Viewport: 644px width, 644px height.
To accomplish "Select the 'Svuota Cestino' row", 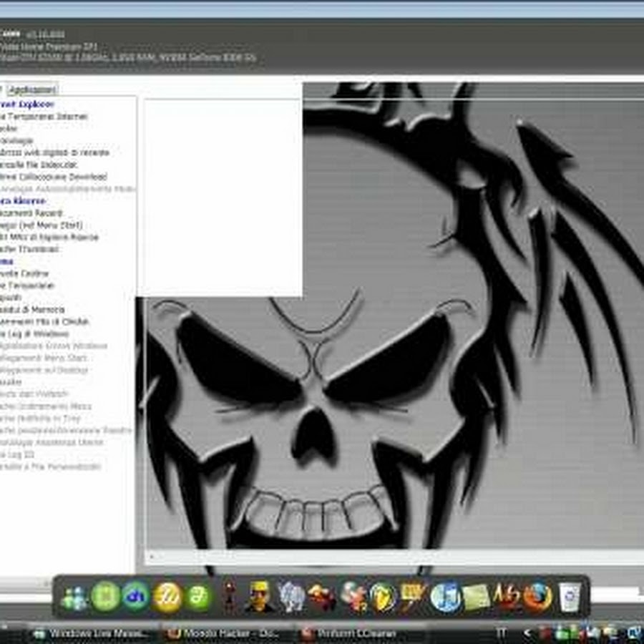I will click(24, 273).
